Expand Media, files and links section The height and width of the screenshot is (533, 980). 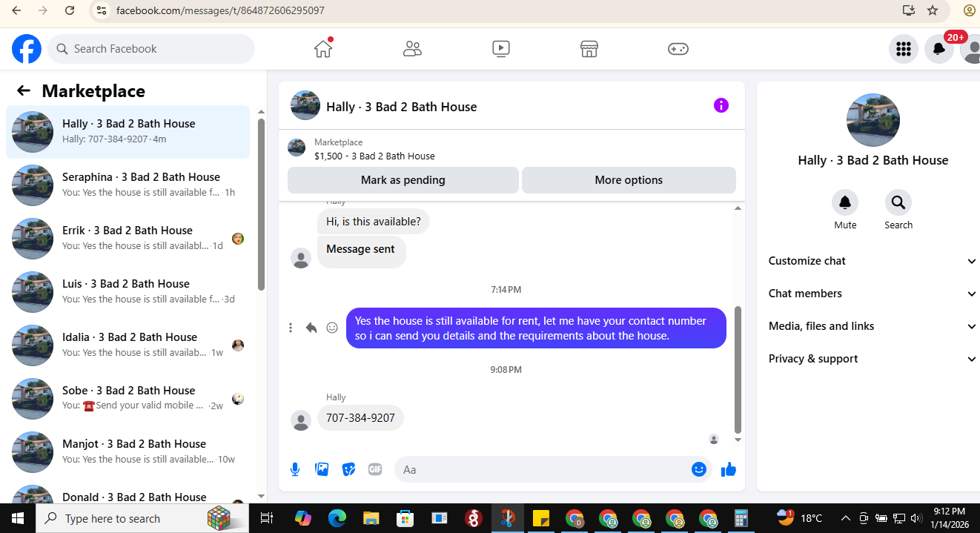point(873,326)
